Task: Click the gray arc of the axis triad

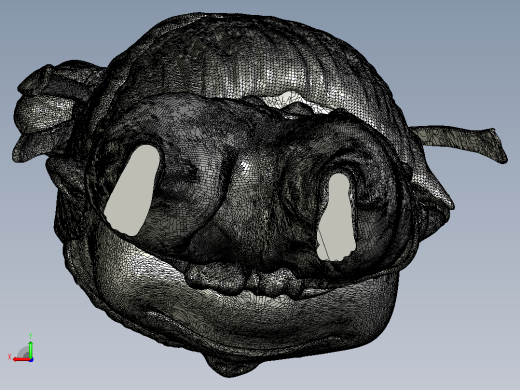Action: (23, 353)
